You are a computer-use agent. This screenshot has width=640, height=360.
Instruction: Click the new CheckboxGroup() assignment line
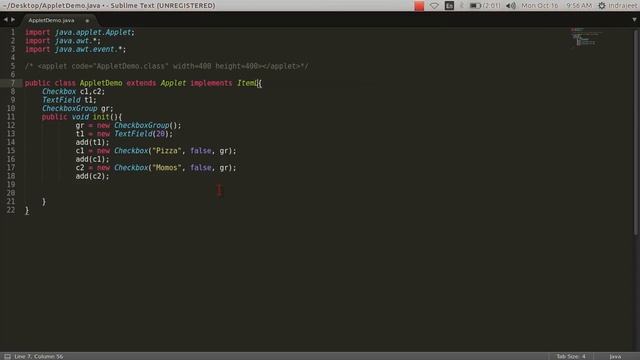pos(128,125)
